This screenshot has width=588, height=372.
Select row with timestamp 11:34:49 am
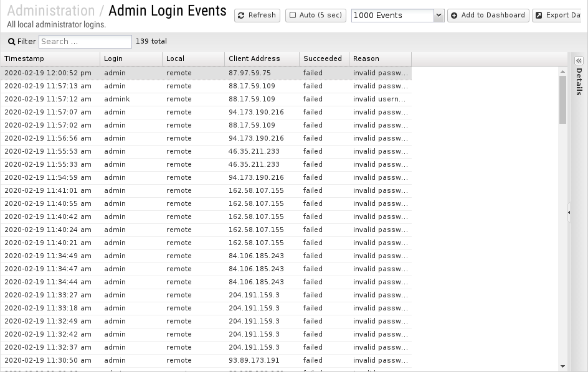click(206, 256)
